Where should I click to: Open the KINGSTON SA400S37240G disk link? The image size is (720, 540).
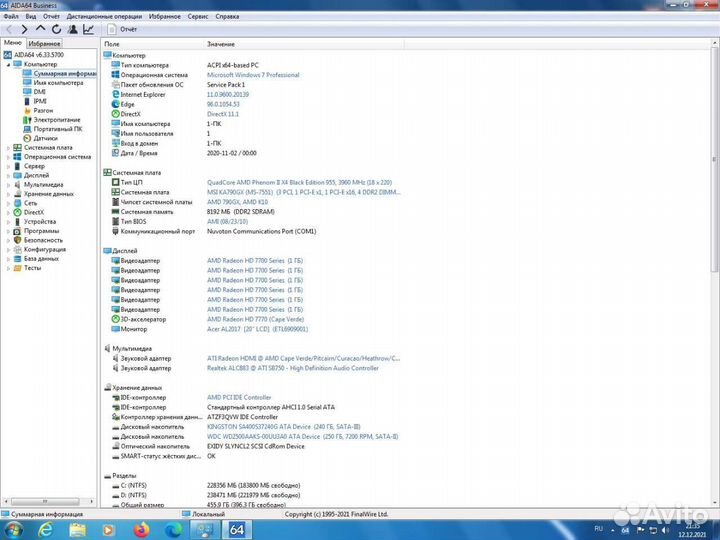[283, 427]
